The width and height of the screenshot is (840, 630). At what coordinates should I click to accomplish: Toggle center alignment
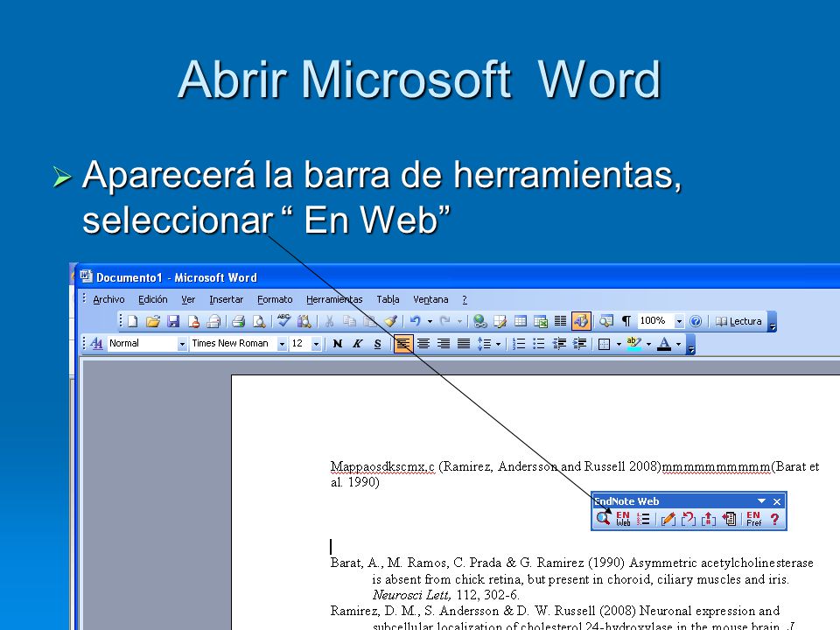pos(423,343)
